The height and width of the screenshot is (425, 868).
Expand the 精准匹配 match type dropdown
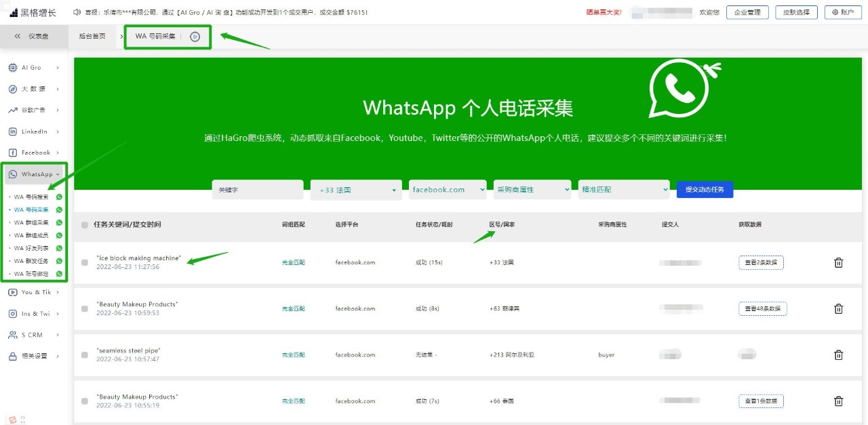[x=624, y=190]
